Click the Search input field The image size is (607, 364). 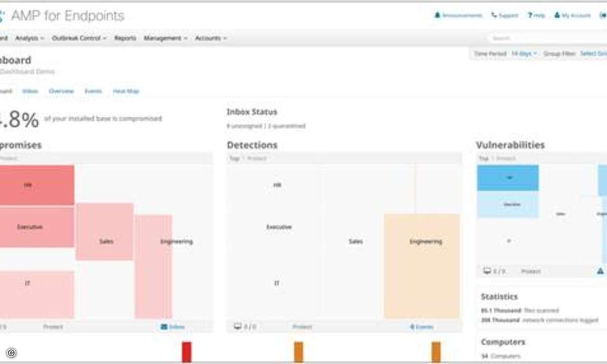point(547,38)
